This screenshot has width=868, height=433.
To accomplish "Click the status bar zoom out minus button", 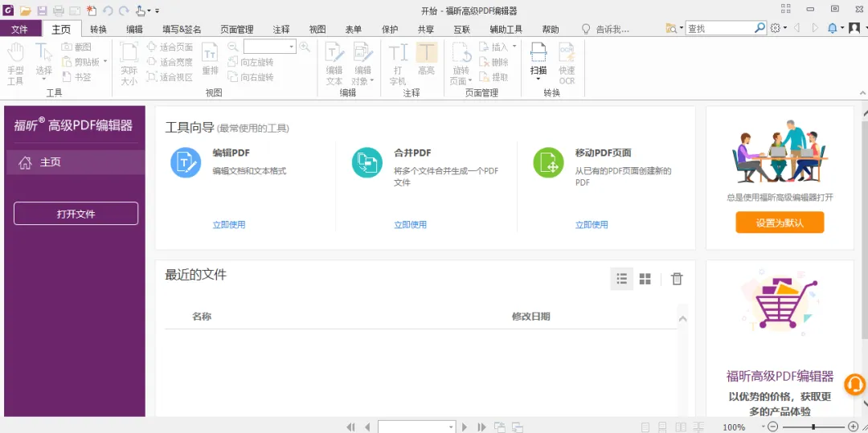I will (773, 427).
